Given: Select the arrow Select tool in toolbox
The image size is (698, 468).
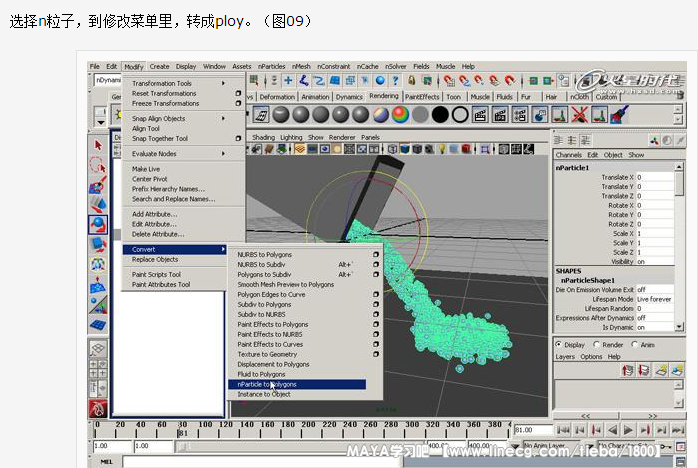Looking at the screenshot, I should 98,145.
